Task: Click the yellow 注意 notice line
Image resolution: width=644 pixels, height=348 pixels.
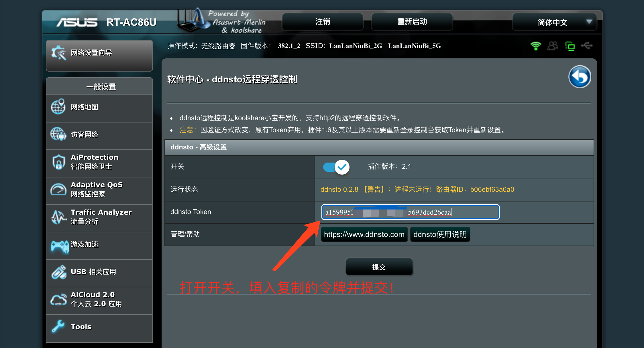Action: [342, 130]
